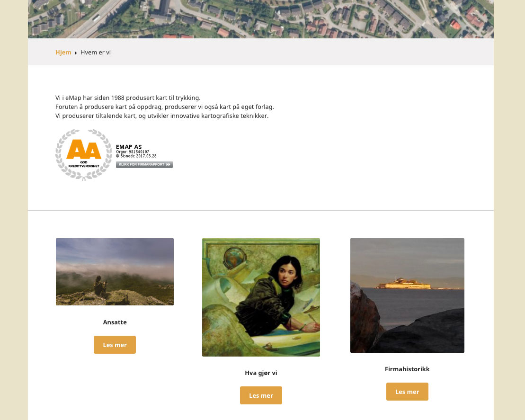Click the Hva gjør vi heading
This screenshot has height=420, width=525.
(261, 373)
